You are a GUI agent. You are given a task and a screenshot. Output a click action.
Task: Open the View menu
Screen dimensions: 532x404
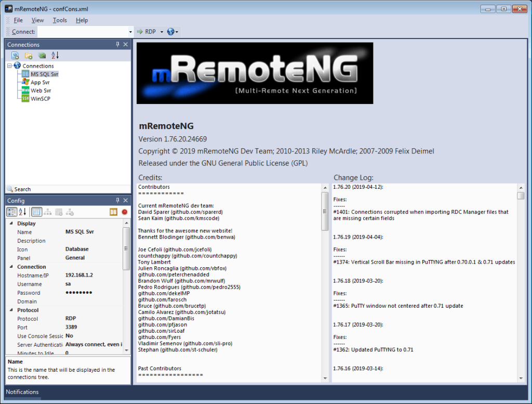click(37, 20)
